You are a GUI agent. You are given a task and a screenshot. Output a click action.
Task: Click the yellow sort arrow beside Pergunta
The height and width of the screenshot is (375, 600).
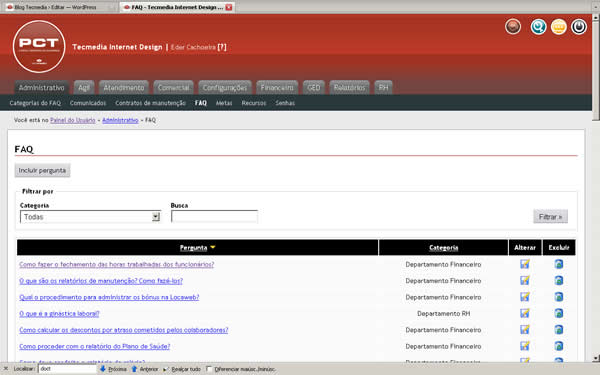(213, 247)
